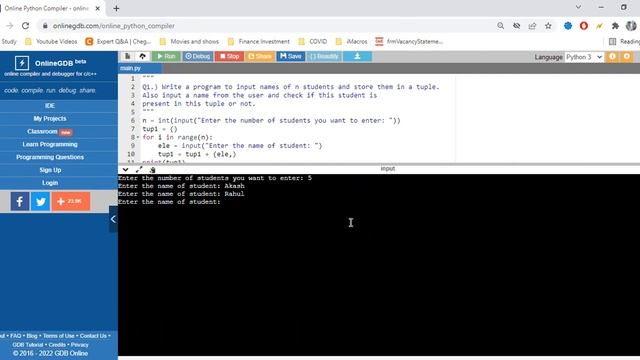Image resolution: width=640 pixels, height=360 pixels.
Task: Share on Facebook icon
Action: tap(20, 201)
